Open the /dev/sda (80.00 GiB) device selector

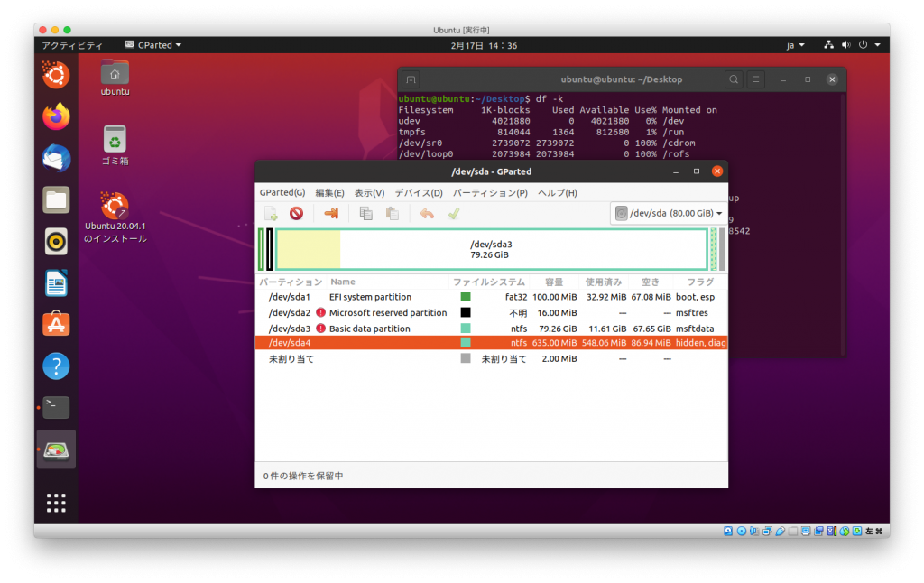click(x=668, y=213)
